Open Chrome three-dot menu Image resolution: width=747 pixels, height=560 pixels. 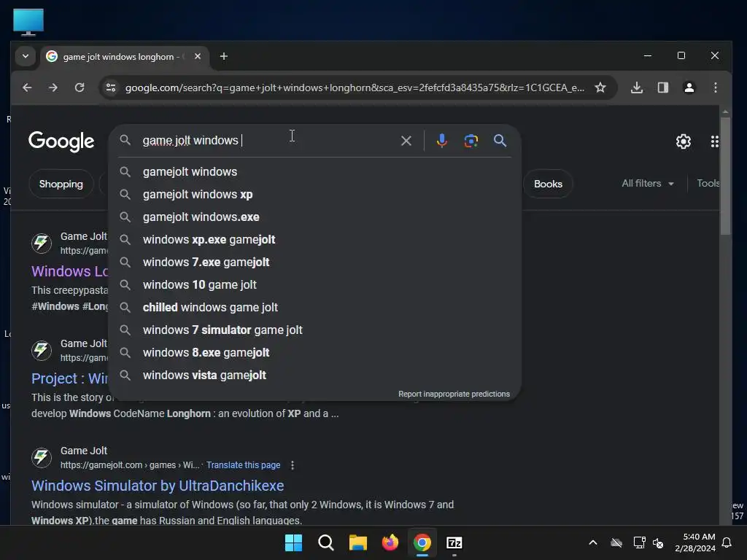pyautogui.click(x=715, y=87)
